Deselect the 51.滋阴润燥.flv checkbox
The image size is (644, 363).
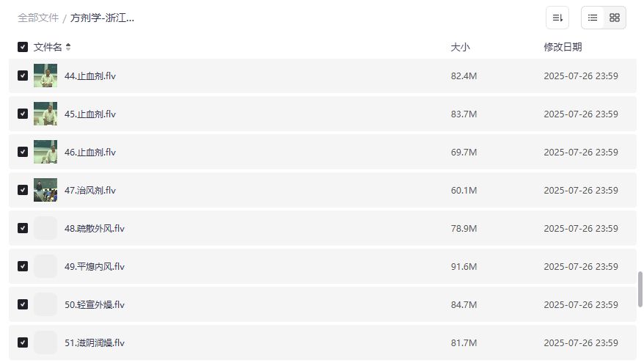[x=23, y=342]
